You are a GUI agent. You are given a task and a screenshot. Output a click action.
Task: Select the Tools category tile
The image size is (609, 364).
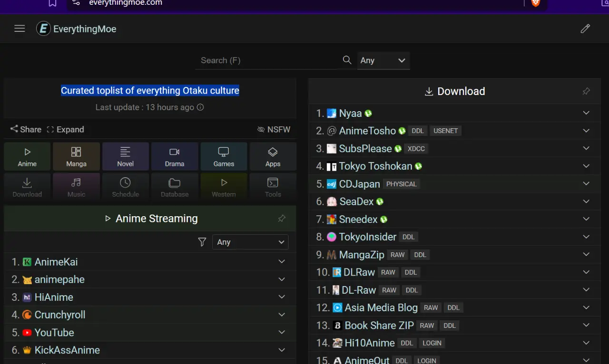[x=273, y=187]
